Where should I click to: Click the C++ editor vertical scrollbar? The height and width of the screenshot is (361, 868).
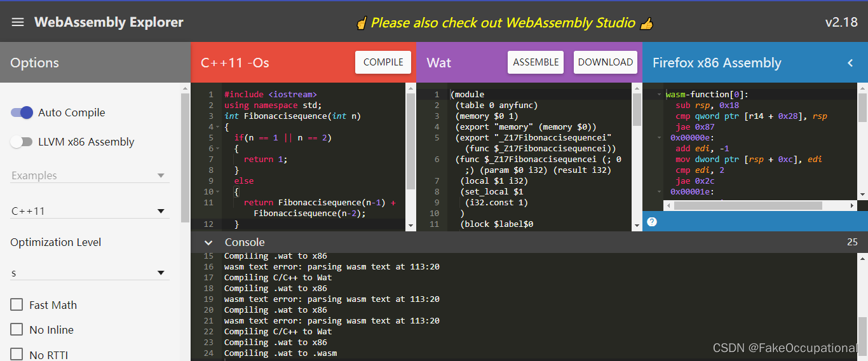click(410, 141)
